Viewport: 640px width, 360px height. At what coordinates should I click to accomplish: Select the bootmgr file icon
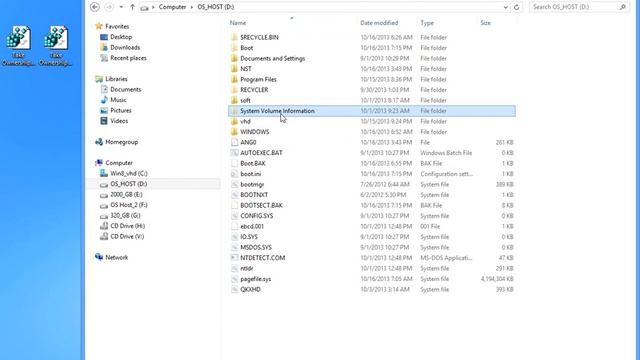[x=234, y=184]
